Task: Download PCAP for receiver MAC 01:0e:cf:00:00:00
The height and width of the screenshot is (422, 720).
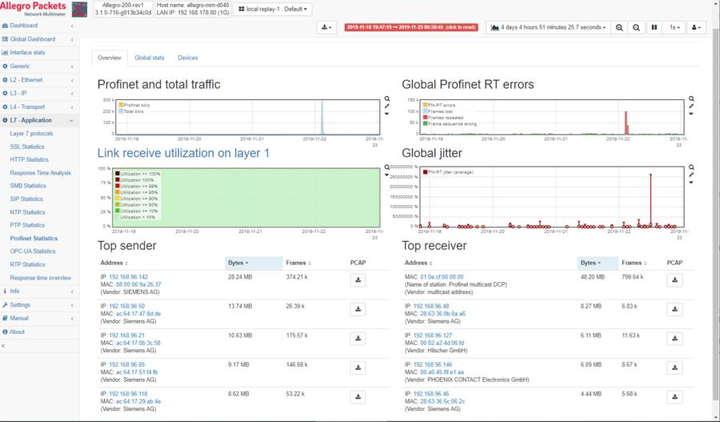Action: 675,280
